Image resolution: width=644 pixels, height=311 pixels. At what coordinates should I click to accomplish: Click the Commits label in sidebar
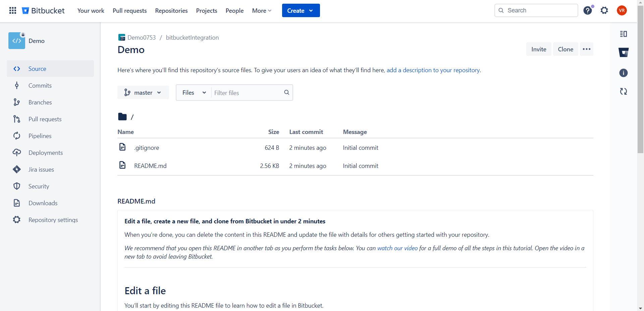click(x=40, y=86)
